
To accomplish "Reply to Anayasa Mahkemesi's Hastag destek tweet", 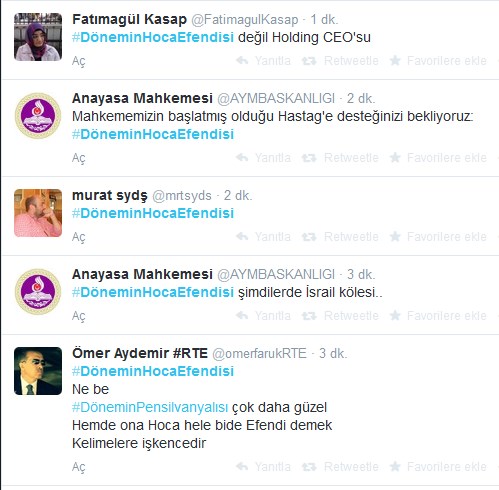I will [x=263, y=157].
